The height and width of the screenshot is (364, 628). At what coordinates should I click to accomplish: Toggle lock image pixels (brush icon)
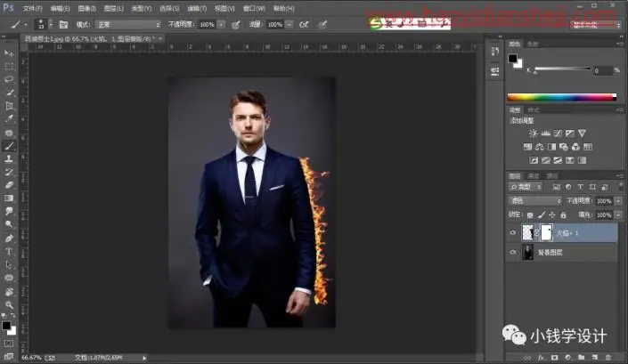pyautogui.click(x=541, y=214)
